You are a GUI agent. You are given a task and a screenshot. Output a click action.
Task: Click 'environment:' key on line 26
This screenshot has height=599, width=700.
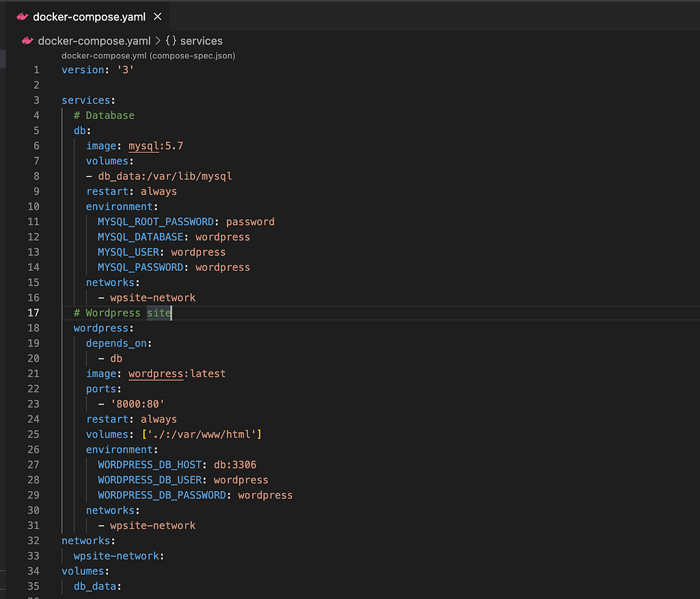(122, 450)
